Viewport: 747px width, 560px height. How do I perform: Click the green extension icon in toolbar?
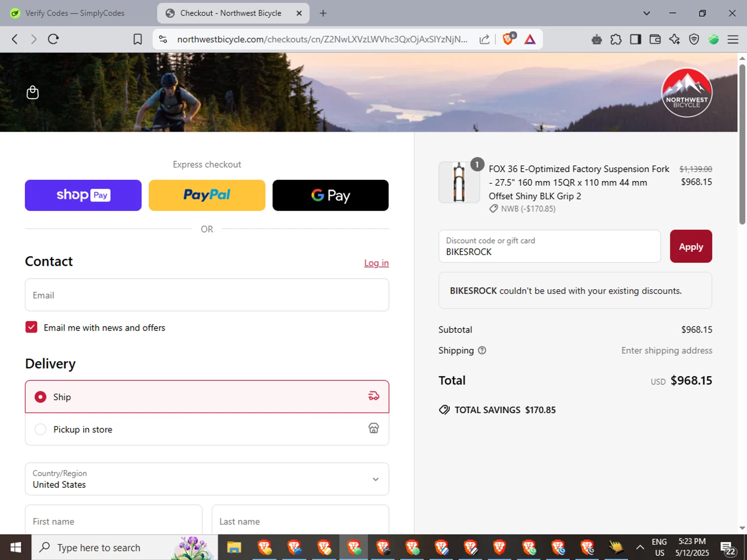[714, 39]
